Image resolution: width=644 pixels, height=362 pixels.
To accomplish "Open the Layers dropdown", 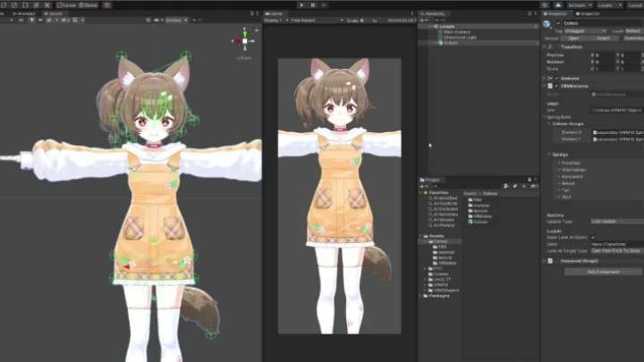I will pyautogui.click(x=609, y=5).
